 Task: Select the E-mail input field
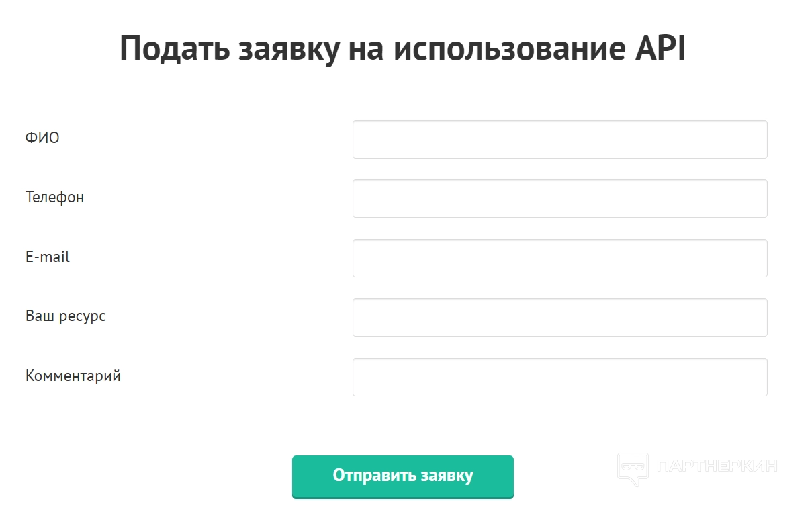click(559, 258)
